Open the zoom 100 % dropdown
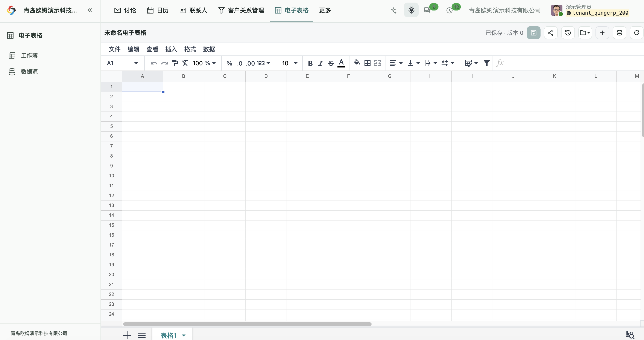This screenshot has width=644, height=340. 204,63
